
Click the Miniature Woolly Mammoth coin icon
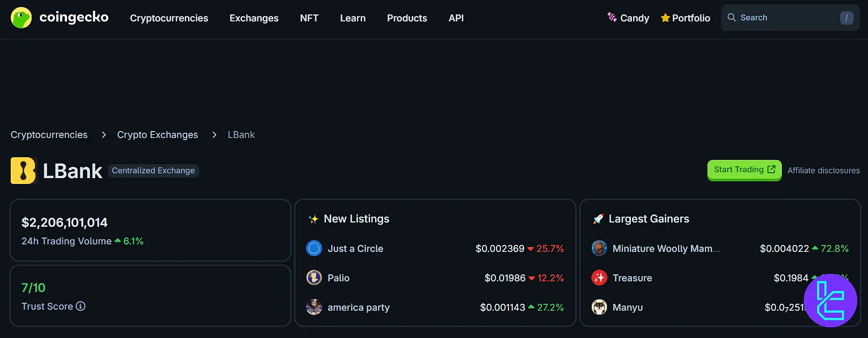tap(599, 249)
